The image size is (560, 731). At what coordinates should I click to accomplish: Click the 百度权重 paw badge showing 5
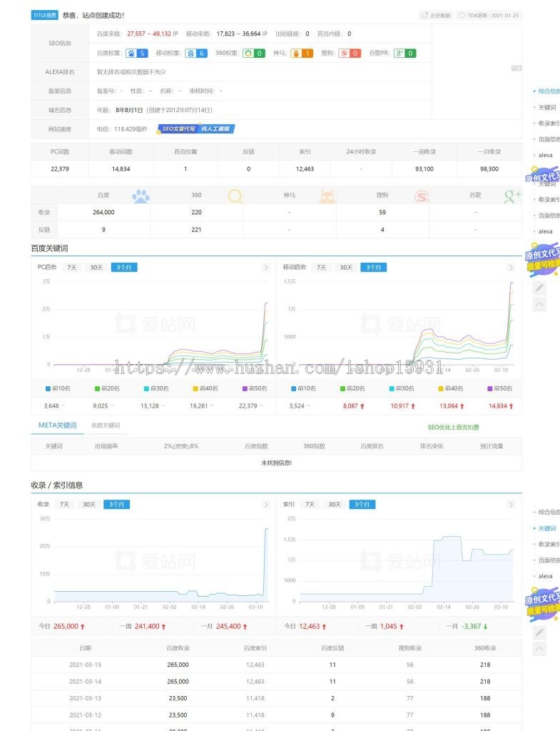pos(136,53)
